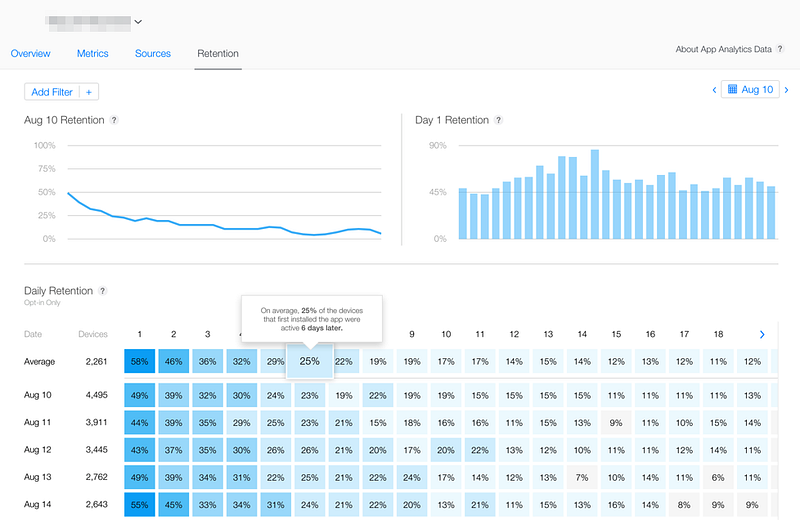Click Aug 13 day 14 cell 7%
The height and width of the screenshot is (520, 800).
pyautogui.click(x=582, y=478)
